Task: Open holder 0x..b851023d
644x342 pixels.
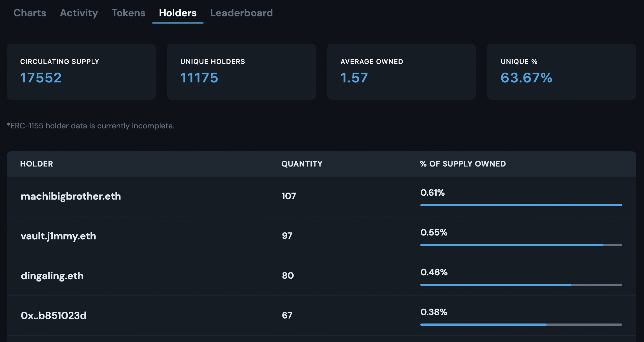Action: click(54, 316)
